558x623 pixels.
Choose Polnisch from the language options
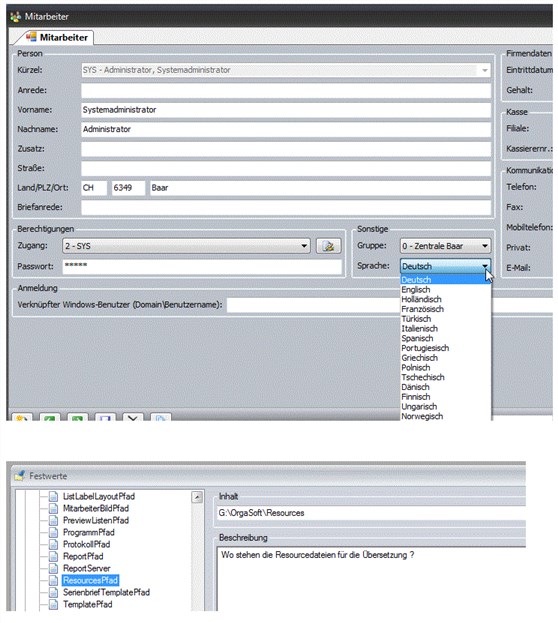click(x=446, y=368)
